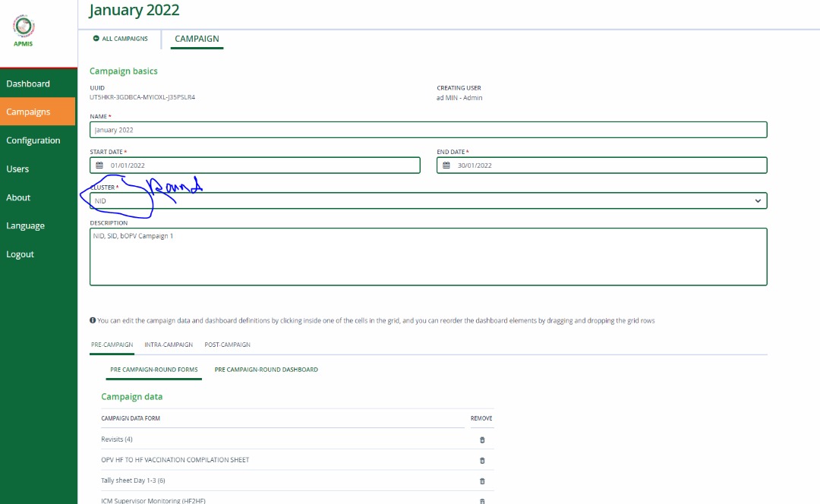Click trash icon for Tally sheet Day 1-3

[481, 480]
